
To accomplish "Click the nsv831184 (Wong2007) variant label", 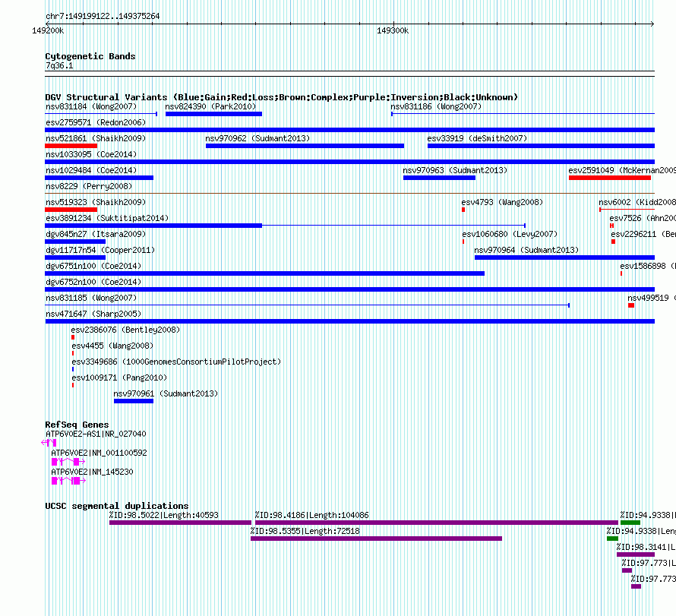I will click(x=91, y=106).
